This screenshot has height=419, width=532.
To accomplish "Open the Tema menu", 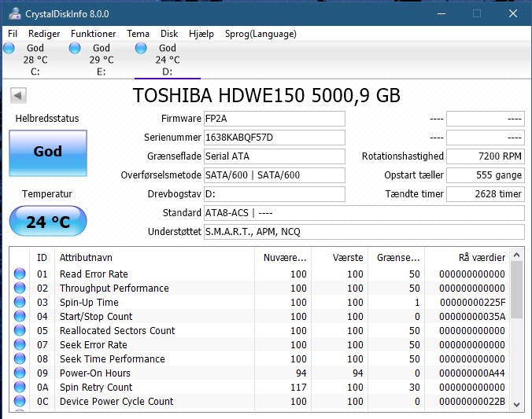I will [x=138, y=34].
